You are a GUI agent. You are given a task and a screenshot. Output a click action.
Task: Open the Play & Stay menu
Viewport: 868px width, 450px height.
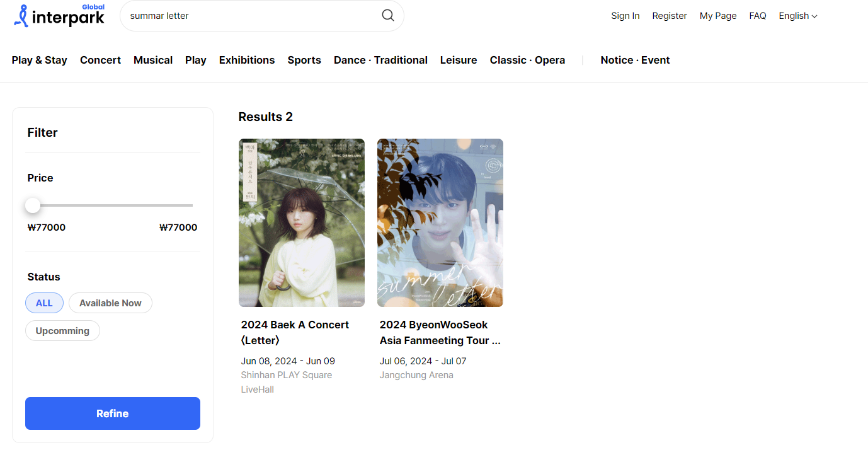pos(40,60)
